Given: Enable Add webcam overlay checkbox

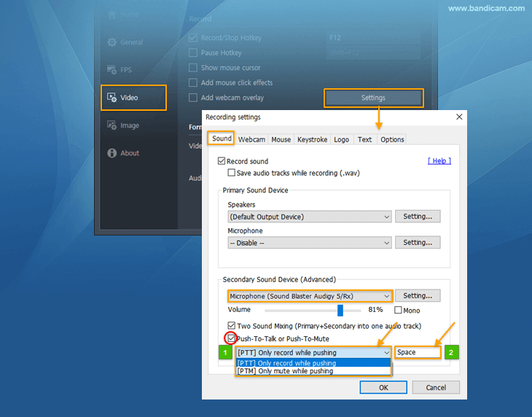Looking at the screenshot, I should click(x=193, y=98).
